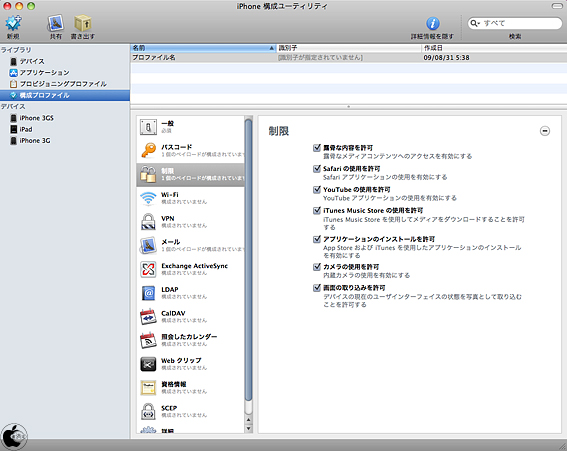The width and height of the screenshot is (567, 451).
Task: Click the minus button to remove the restrictions payload
Action: [x=545, y=131]
